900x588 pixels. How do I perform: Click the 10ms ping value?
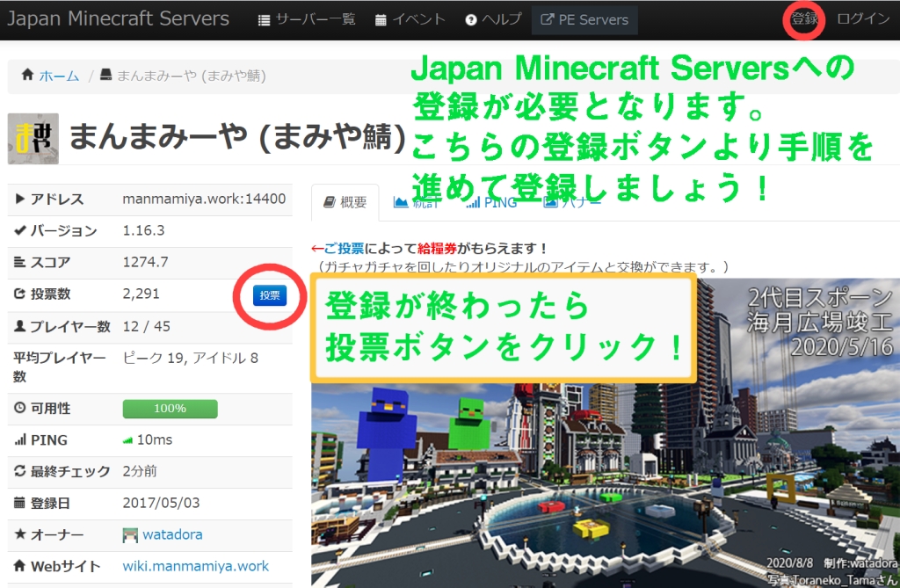tap(155, 439)
